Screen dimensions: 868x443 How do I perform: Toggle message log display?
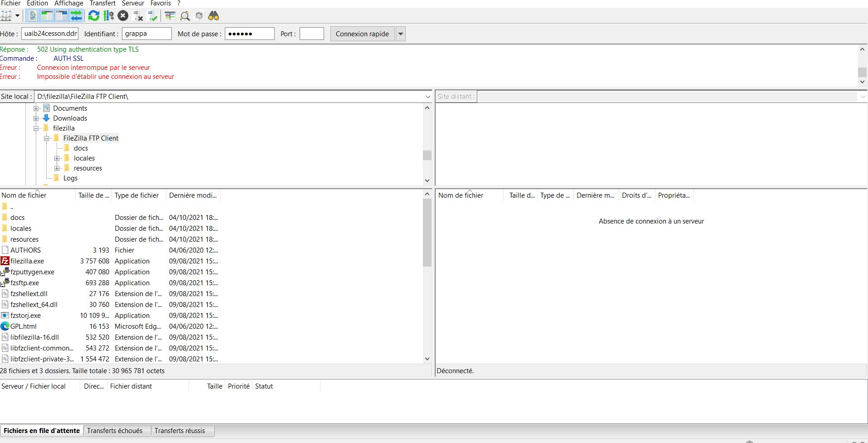coord(33,16)
